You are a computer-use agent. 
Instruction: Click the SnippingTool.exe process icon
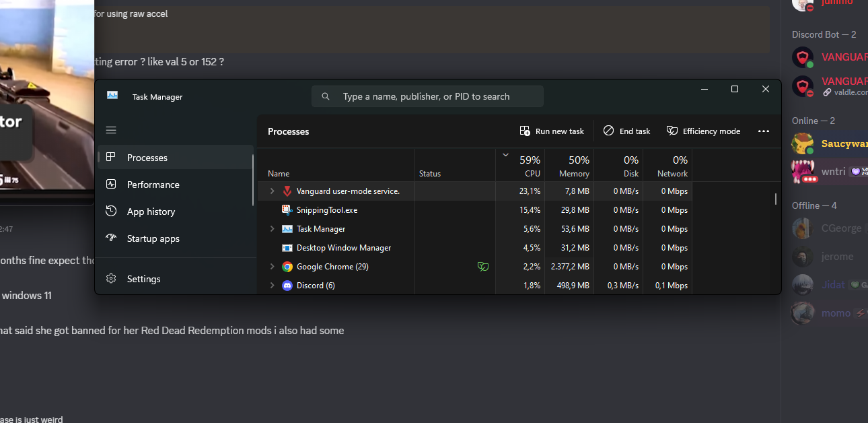click(287, 210)
